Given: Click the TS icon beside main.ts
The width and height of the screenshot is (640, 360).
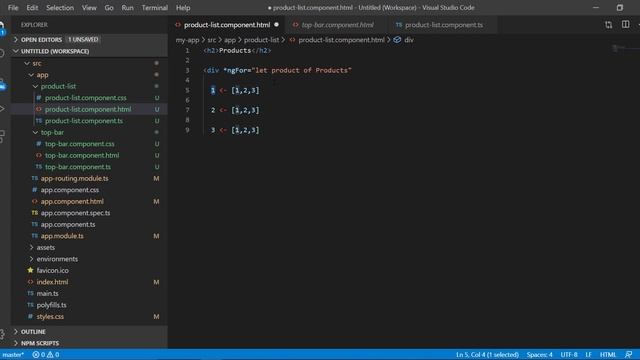Looking at the screenshot, I should pos(31,293).
